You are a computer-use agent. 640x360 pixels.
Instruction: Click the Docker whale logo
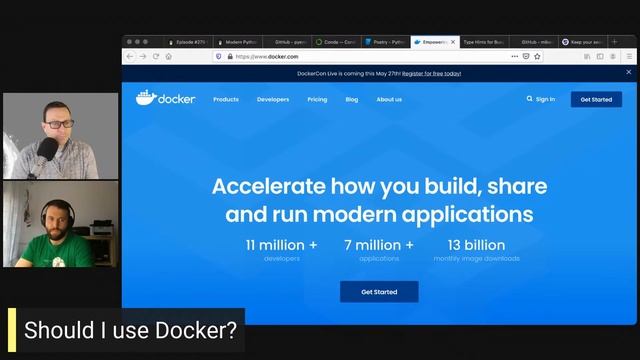tap(165, 98)
